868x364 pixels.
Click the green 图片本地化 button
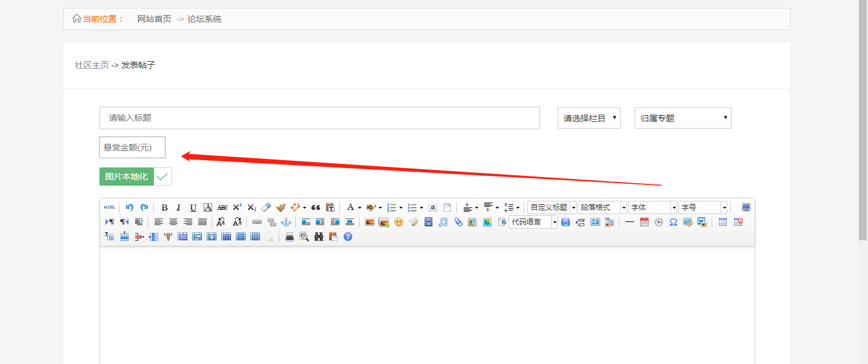126,177
